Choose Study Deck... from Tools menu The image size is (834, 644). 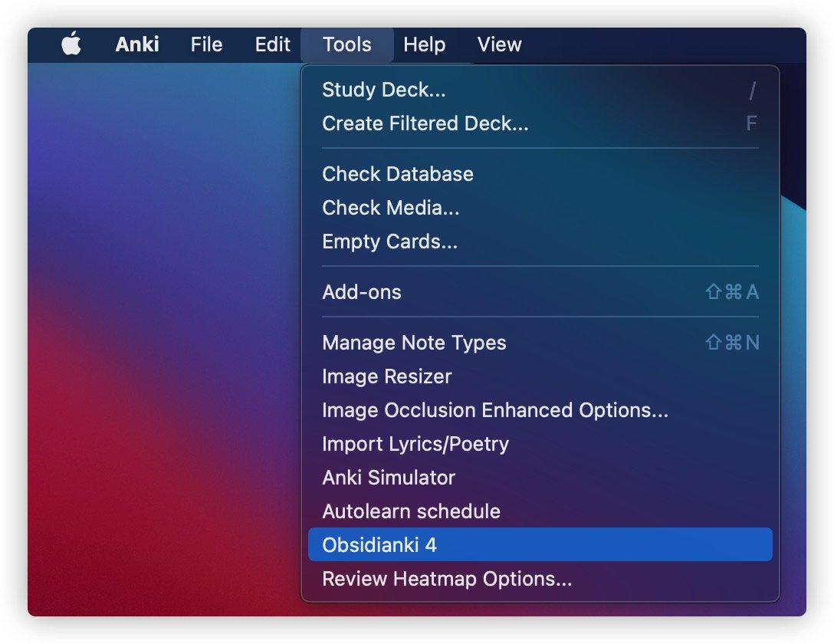tap(540, 90)
